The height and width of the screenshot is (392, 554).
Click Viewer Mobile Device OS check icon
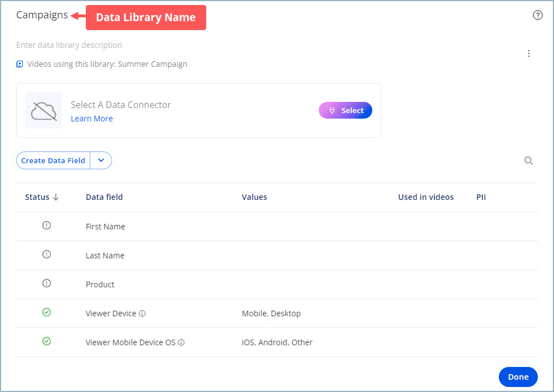click(47, 341)
